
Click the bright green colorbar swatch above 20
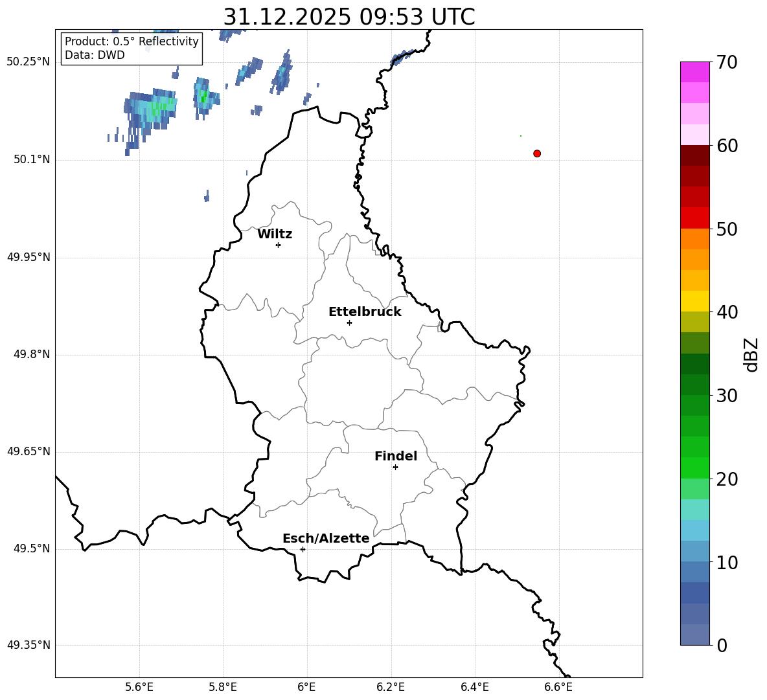(x=694, y=468)
